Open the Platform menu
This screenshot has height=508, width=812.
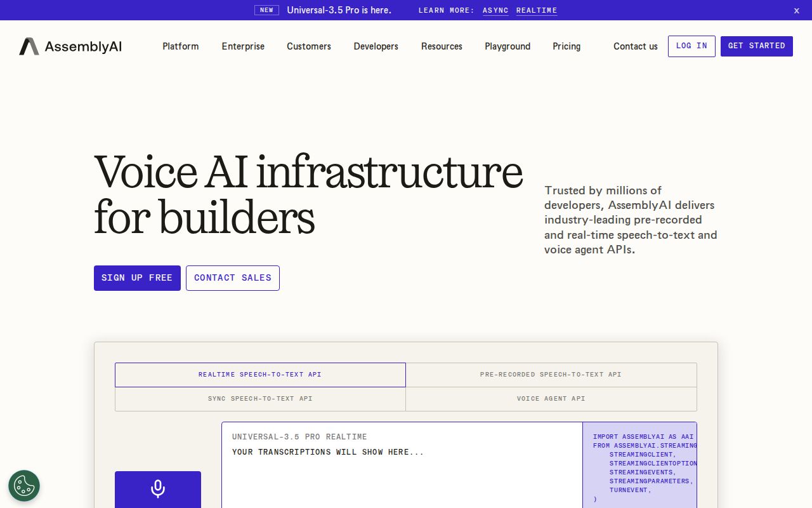181,46
